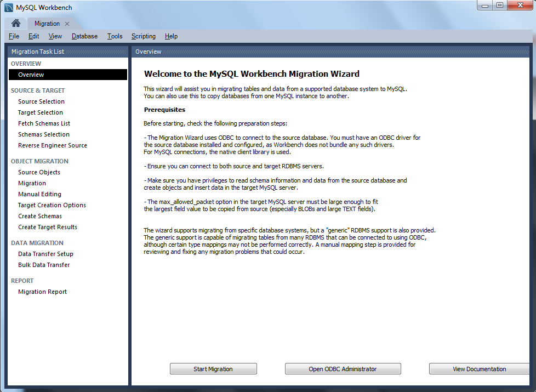Image resolution: width=536 pixels, height=392 pixels.
Task: Open Manual Editing step
Action: coord(39,194)
